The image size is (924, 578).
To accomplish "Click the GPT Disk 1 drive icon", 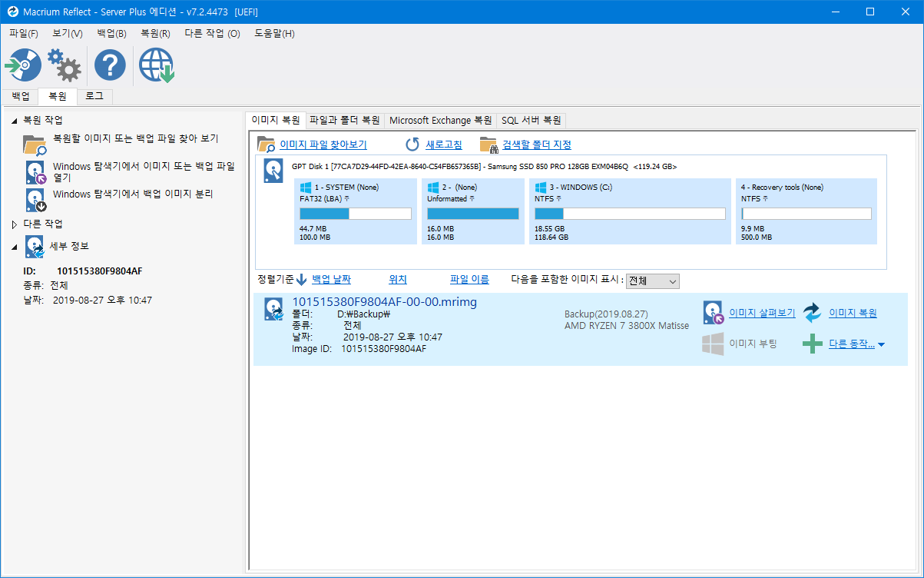I will tap(273, 171).
